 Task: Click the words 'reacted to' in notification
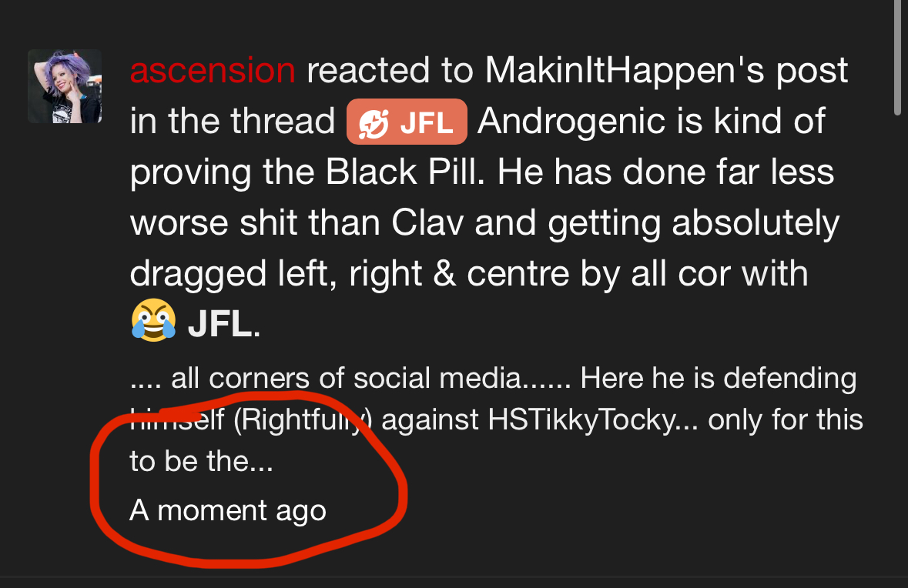click(x=390, y=71)
